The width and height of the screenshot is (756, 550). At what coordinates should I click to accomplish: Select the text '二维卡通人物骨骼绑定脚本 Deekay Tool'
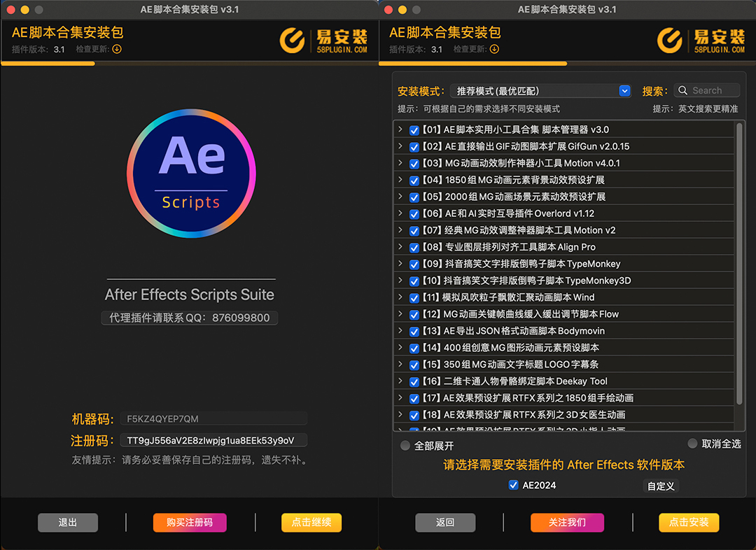[526, 381]
